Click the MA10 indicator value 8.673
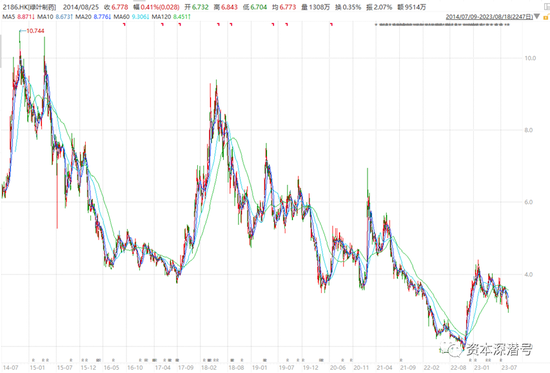The height and width of the screenshot is (373, 550). [64, 16]
